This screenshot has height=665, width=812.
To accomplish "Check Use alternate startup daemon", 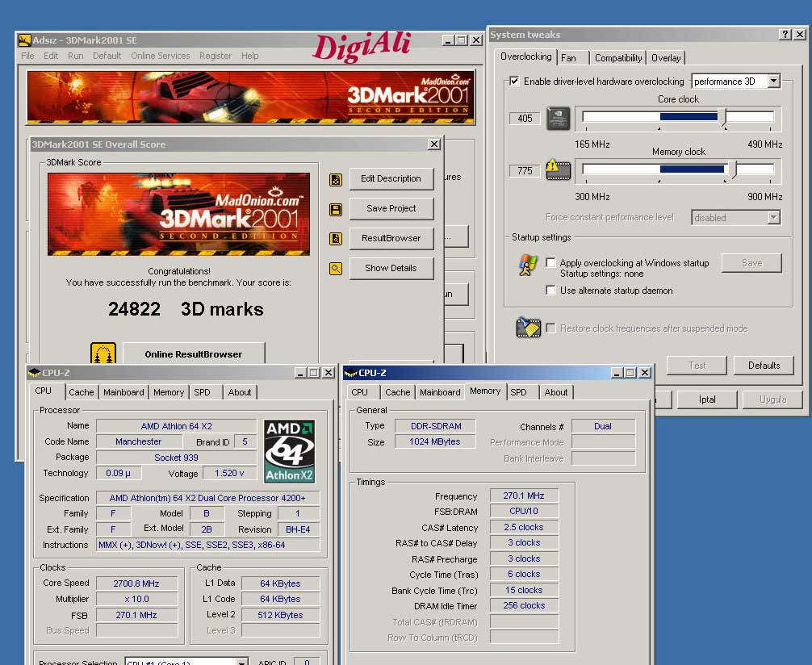I will pyautogui.click(x=551, y=290).
